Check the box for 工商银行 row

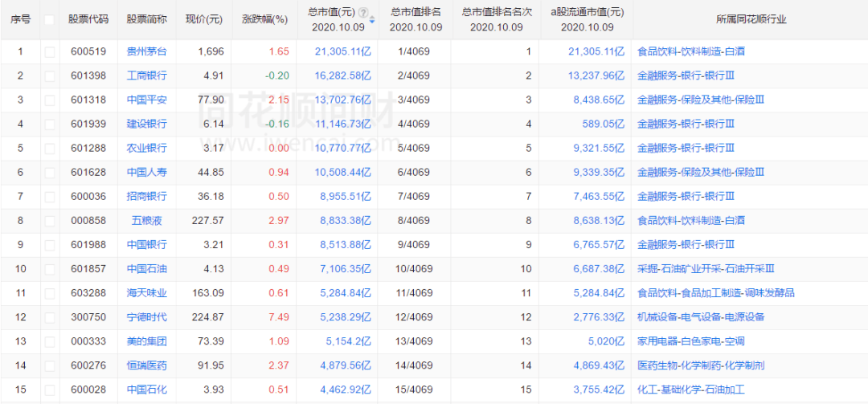50,75
